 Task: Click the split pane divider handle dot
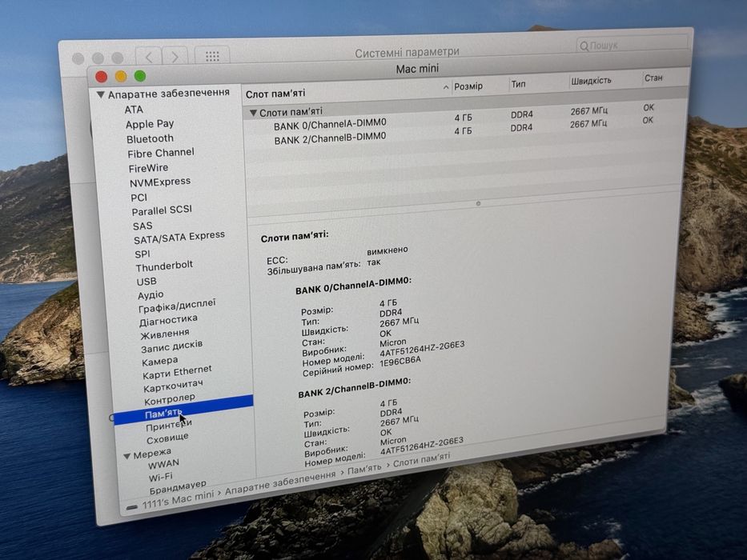click(x=478, y=203)
